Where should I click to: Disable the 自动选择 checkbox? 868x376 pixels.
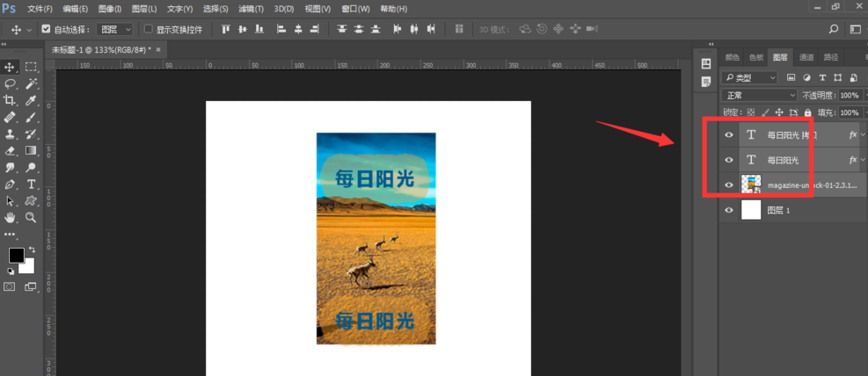tap(46, 29)
